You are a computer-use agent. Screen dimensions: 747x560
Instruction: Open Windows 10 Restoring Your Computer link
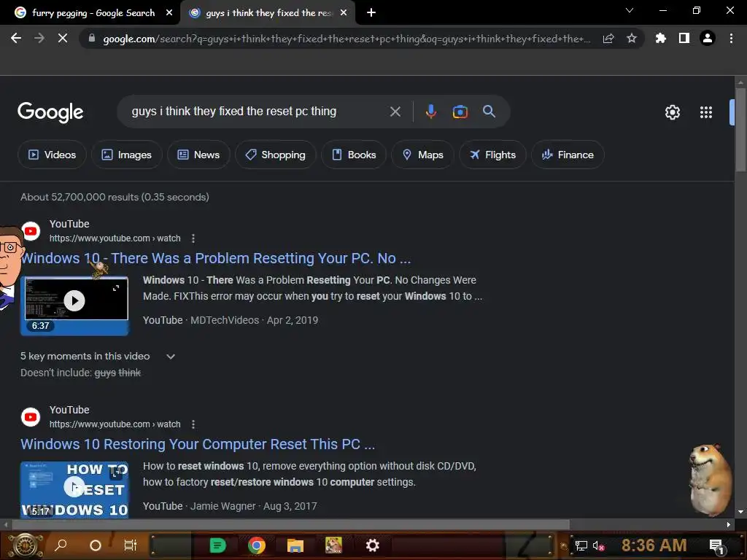(198, 444)
